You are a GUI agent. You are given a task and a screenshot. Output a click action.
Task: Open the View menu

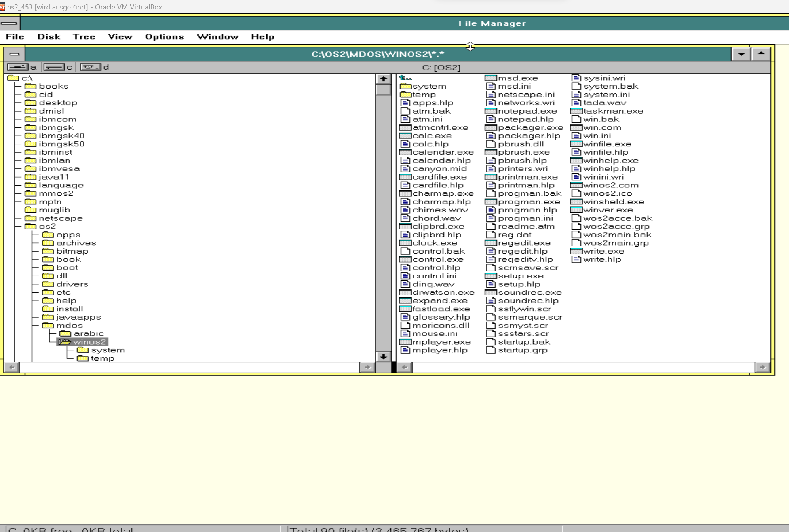click(120, 37)
